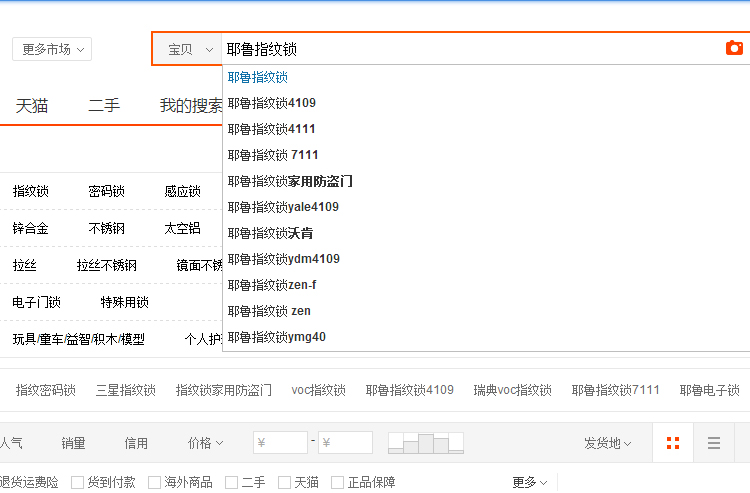Filter by 感应锁 category

point(182,191)
